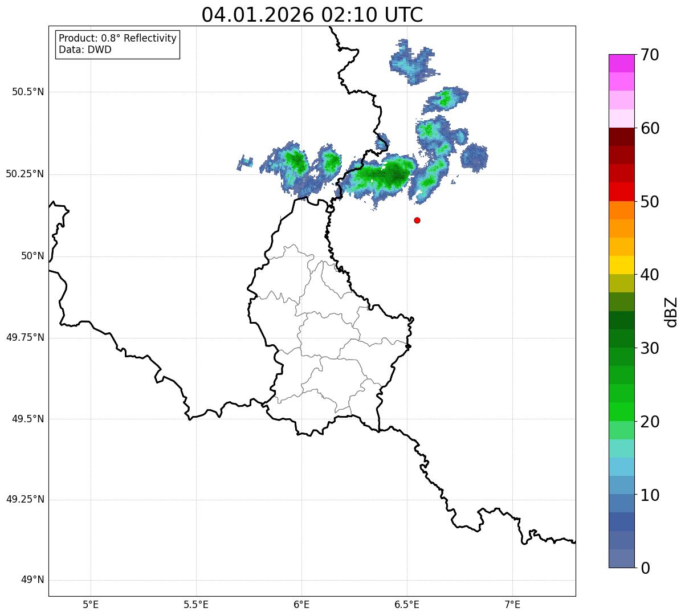Select the dark red 60 dBZ colorbar band

point(621,137)
